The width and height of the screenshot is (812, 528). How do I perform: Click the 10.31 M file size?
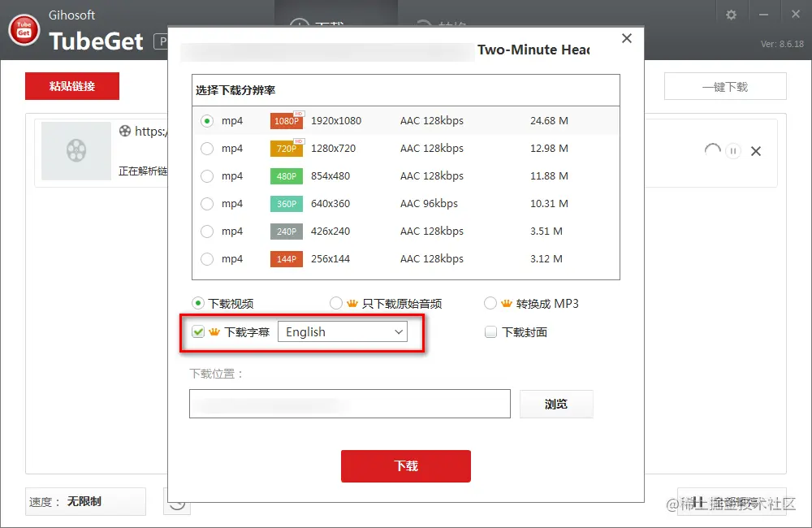(x=549, y=204)
